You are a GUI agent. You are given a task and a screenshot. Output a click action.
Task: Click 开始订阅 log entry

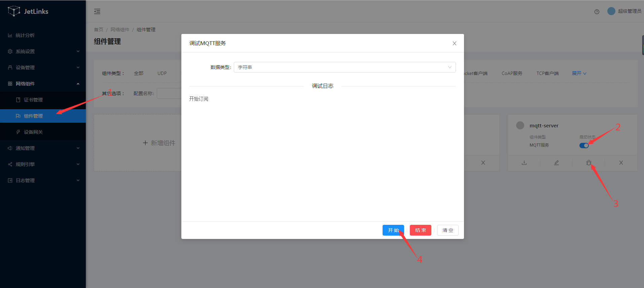click(199, 99)
